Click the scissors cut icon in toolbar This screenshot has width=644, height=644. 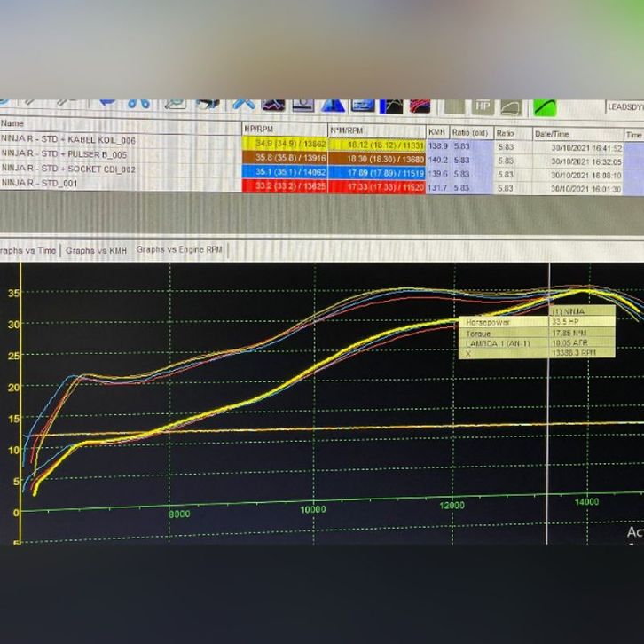(137, 104)
